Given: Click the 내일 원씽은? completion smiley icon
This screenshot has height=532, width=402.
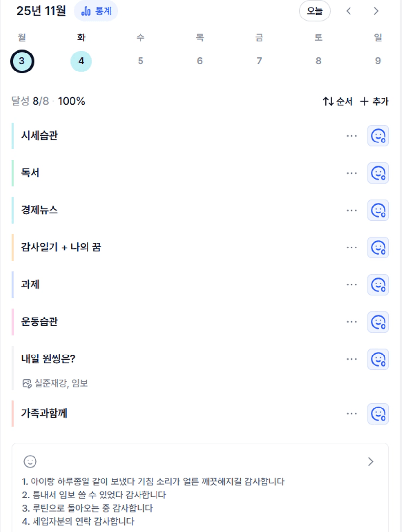Looking at the screenshot, I should [378, 359].
